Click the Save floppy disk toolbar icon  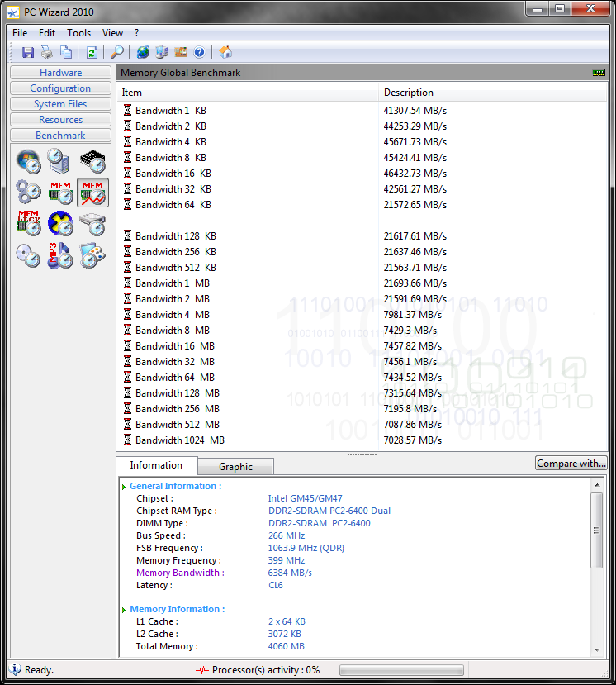[x=28, y=52]
